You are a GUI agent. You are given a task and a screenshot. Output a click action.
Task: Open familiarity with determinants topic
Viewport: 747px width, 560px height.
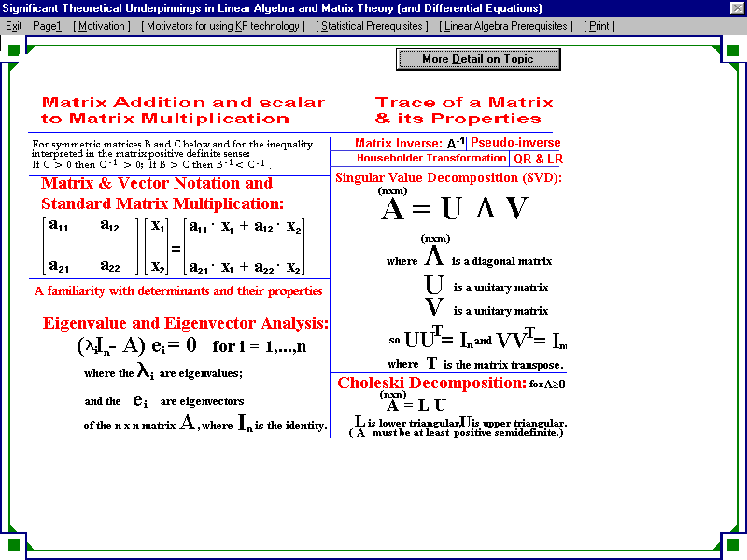click(178, 291)
